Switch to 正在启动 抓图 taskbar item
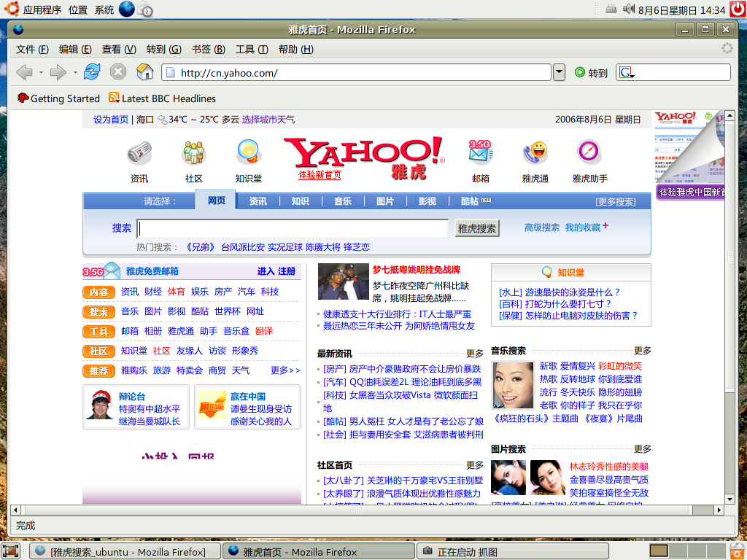 (x=513, y=551)
